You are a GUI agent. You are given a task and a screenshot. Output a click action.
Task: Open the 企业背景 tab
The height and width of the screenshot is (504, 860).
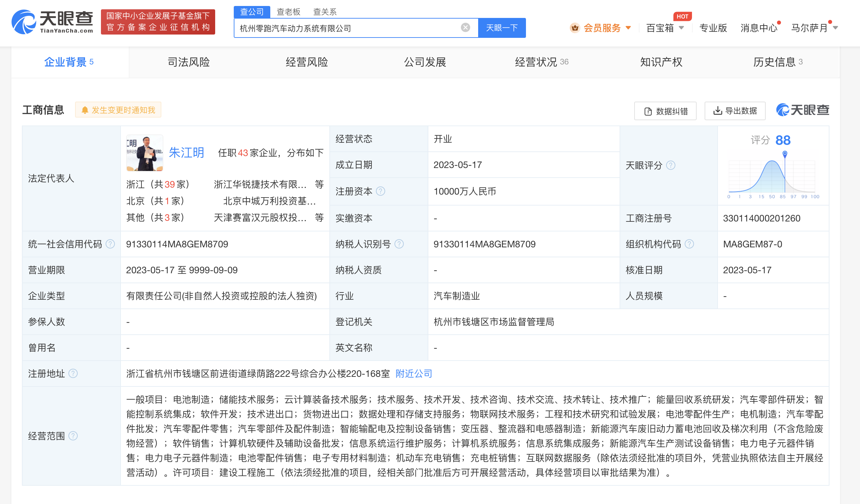[70, 62]
